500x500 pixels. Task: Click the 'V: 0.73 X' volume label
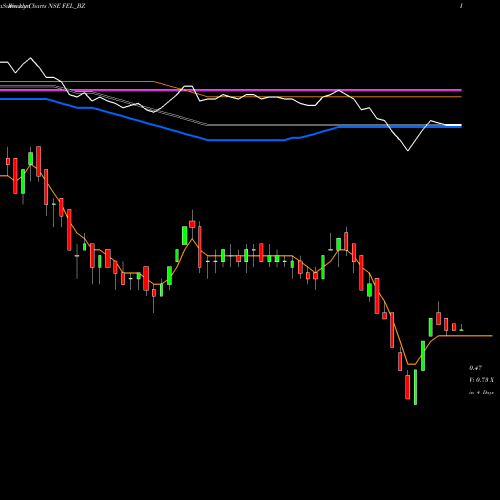click(481, 380)
